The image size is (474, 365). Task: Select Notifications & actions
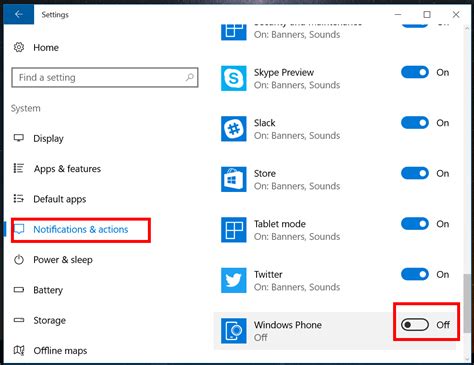[81, 229]
